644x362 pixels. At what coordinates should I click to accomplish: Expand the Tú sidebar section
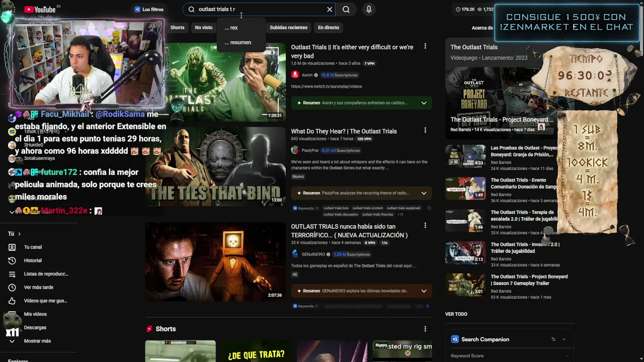pyautogui.click(x=14, y=234)
